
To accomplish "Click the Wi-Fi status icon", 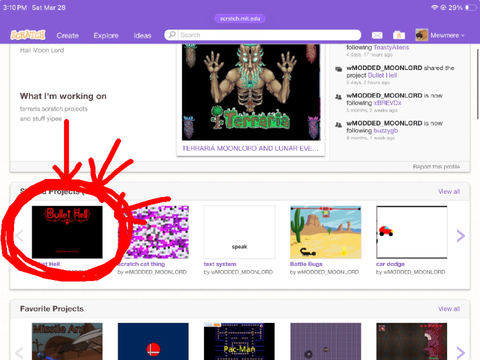I will [x=434, y=7].
